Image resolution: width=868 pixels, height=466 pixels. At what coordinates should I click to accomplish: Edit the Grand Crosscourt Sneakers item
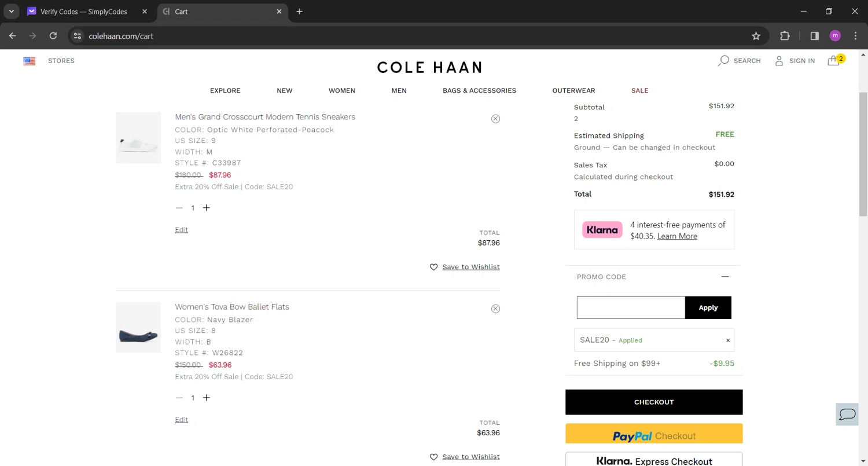coord(182,230)
